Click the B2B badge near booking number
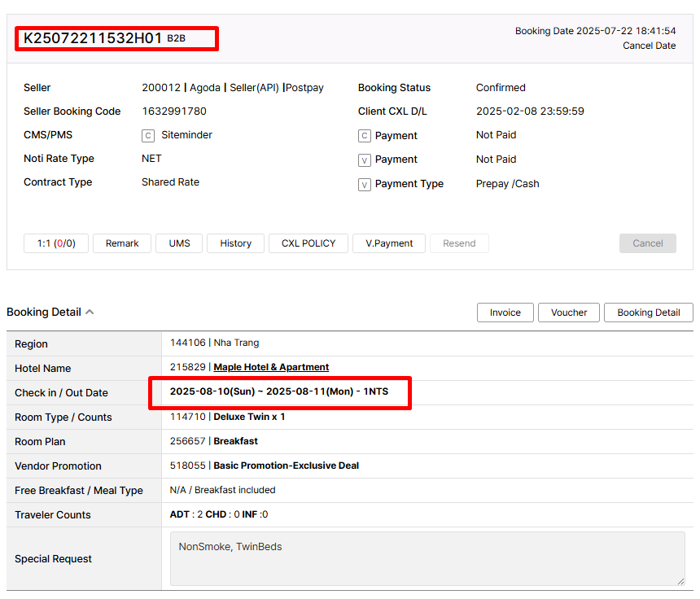The width and height of the screenshot is (700, 599). (x=177, y=38)
